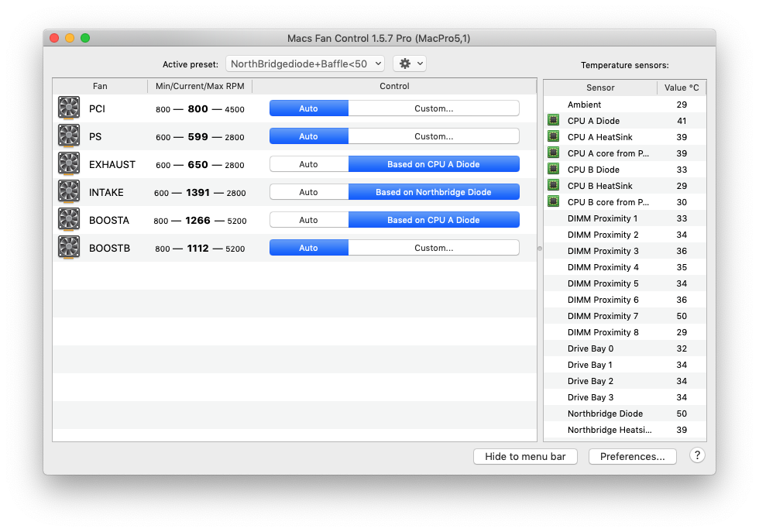Click the BOOSTB current RPM 1112
This screenshot has width=759, height=532.
(x=198, y=249)
